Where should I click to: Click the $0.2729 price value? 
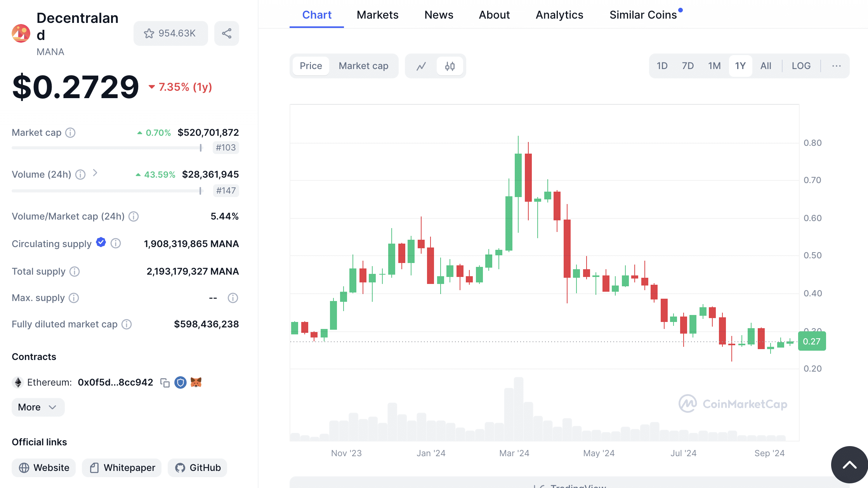pos(75,87)
